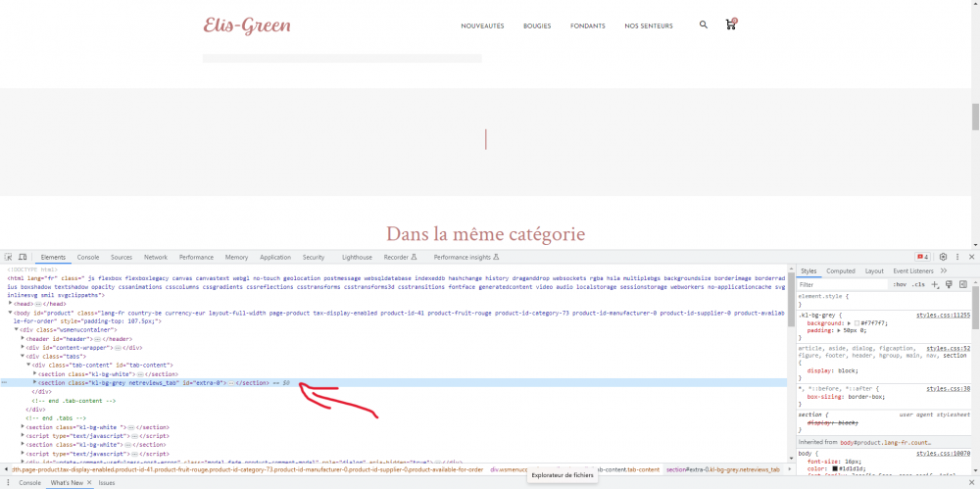Collapse the div id="tab-content" node
The width and height of the screenshot is (980, 489).
coord(28,365)
